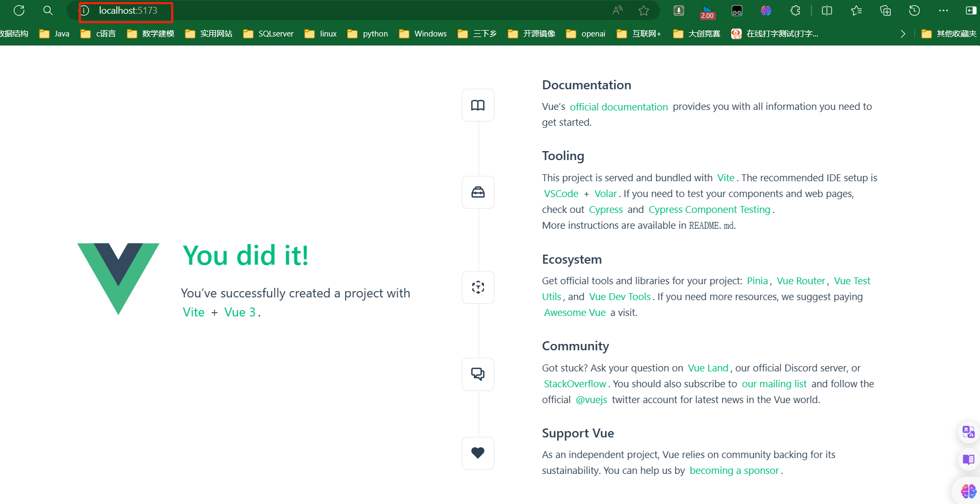Open the Vue Dev Tools link
Viewport: 980px width, 504px height.
[620, 297]
